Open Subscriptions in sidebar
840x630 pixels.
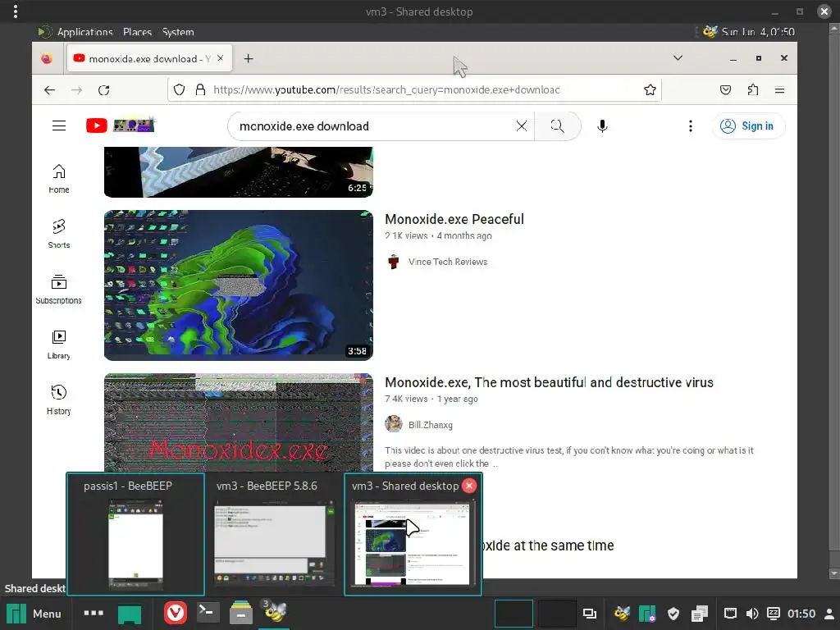59,290
